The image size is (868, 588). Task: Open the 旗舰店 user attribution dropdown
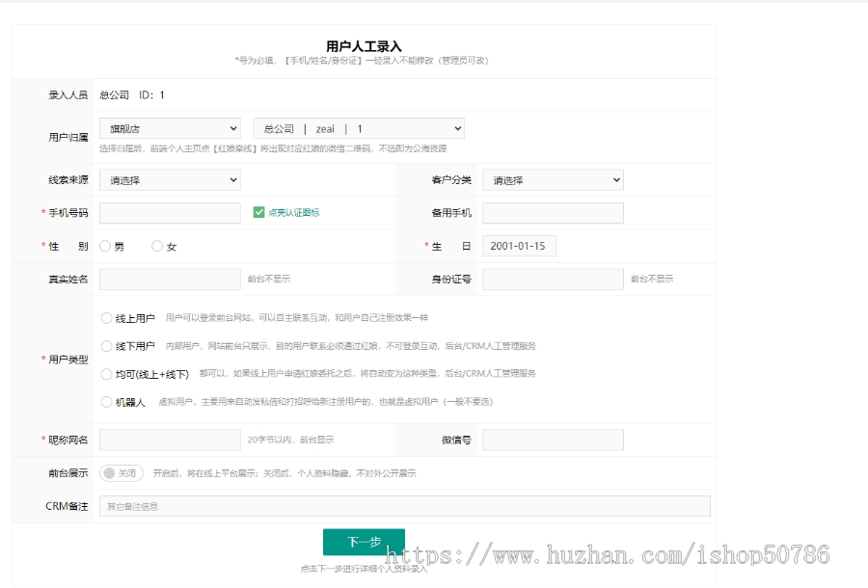click(170, 128)
